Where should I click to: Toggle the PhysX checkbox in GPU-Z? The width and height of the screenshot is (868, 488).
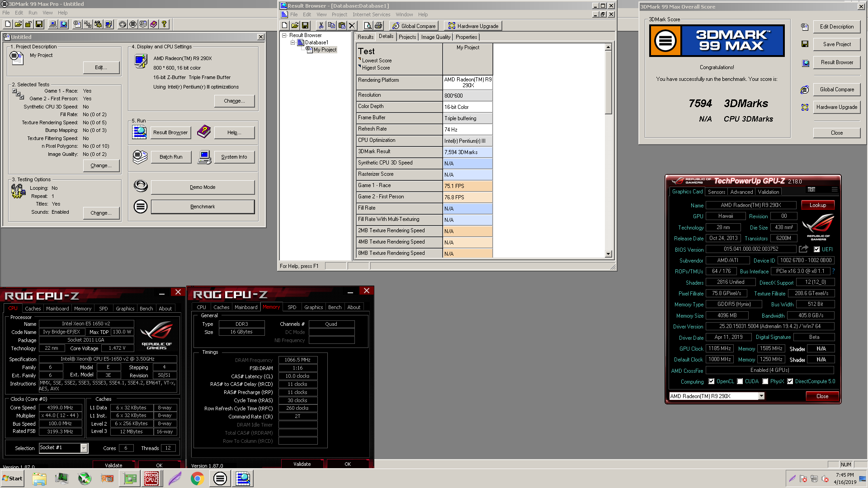[x=765, y=381]
